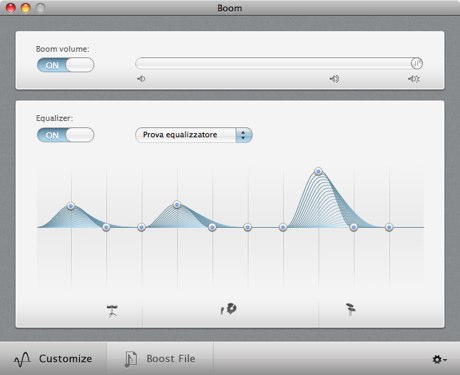This screenshot has height=375, width=460.
Task: Click the first raised equalizer band handle
Action: pyautogui.click(x=71, y=206)
